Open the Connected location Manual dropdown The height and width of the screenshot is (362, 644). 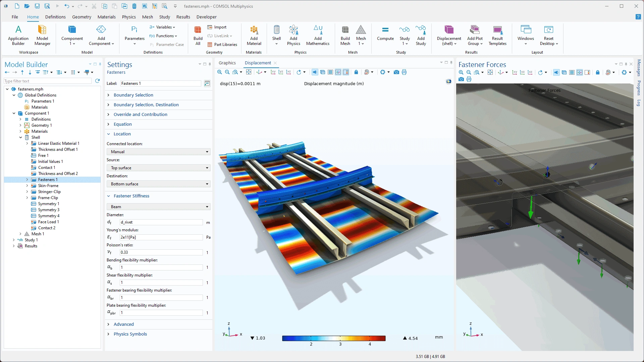point(158,152)
